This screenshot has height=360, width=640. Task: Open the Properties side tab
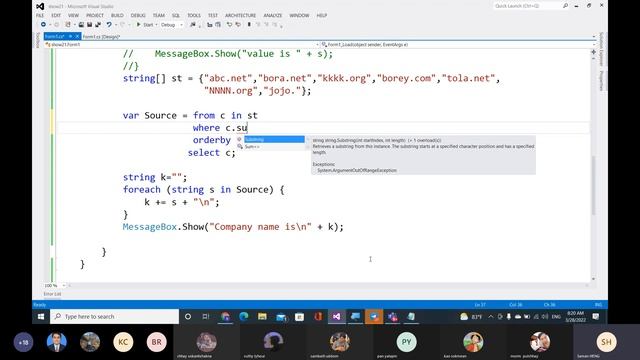pyautogui.click(x=601, y=81)
